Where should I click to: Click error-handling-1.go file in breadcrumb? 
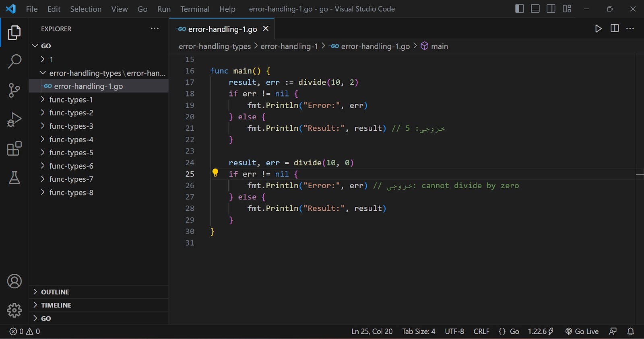point(370,46)
